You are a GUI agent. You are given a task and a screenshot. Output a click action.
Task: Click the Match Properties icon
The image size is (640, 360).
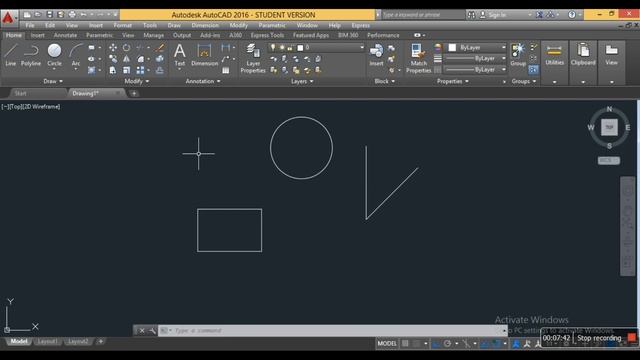pyautogui.click(x=418, y=58)
